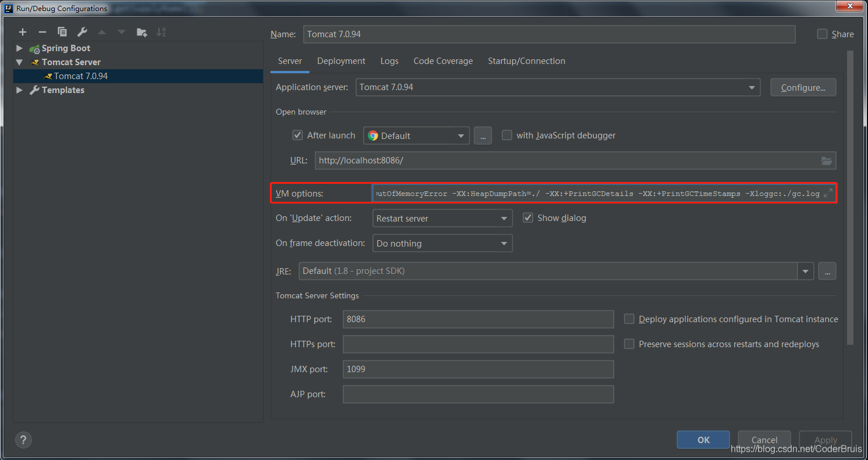Expand the VM options field editor
Viewport: 868px width, 460px height.
coord(828,193)
